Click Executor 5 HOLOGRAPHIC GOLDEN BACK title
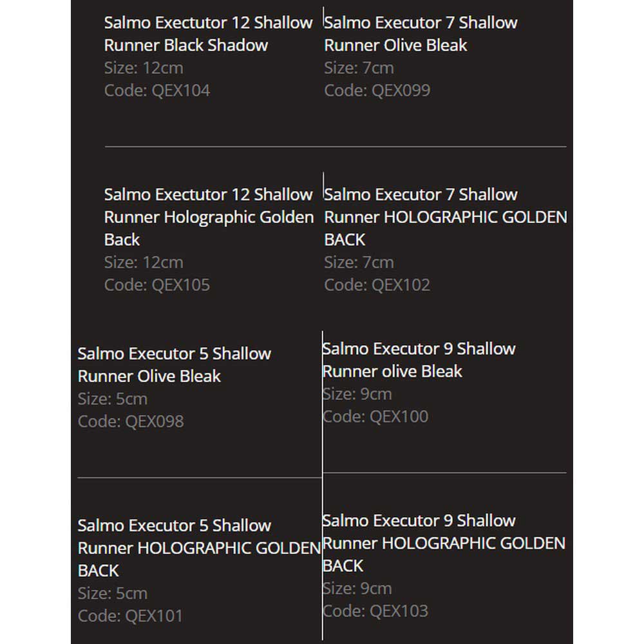Viewport: 644px width, 644px height. (199, 548)
